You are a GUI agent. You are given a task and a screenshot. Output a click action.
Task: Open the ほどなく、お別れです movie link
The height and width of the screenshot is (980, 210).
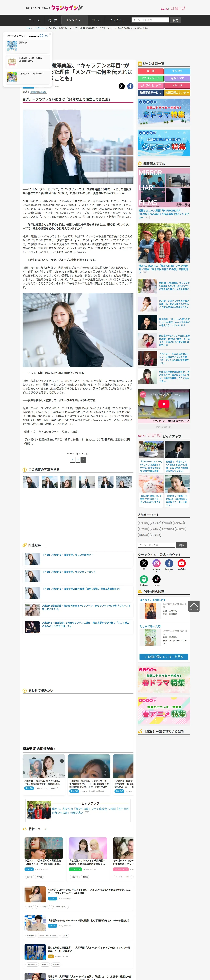coord(152,600)
